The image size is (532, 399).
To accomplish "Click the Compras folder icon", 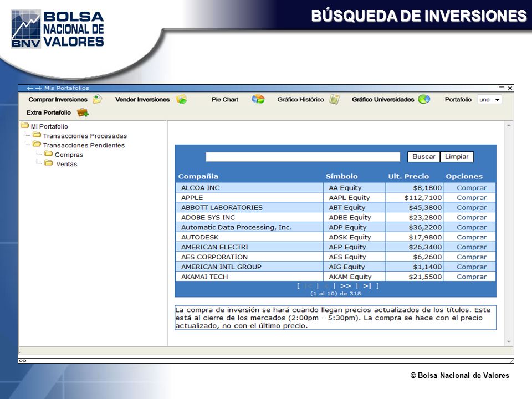I will tap(49, 154).
